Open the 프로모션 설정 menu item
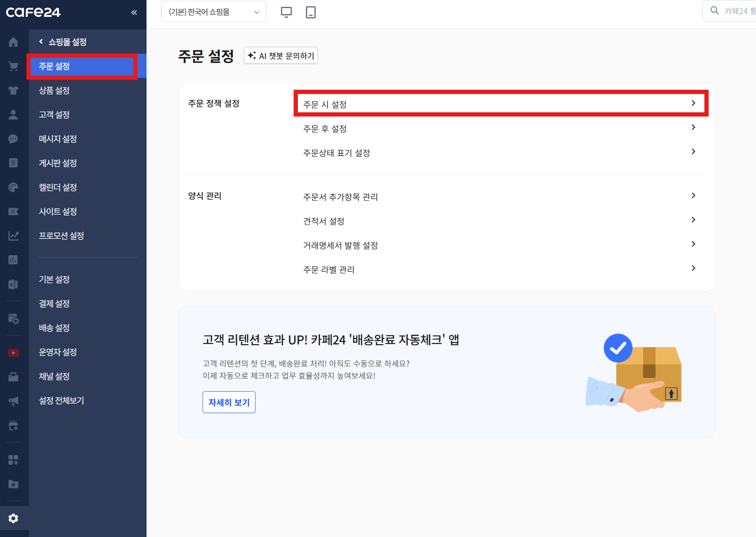Screen dimensions: 756x537 point(61,236)
